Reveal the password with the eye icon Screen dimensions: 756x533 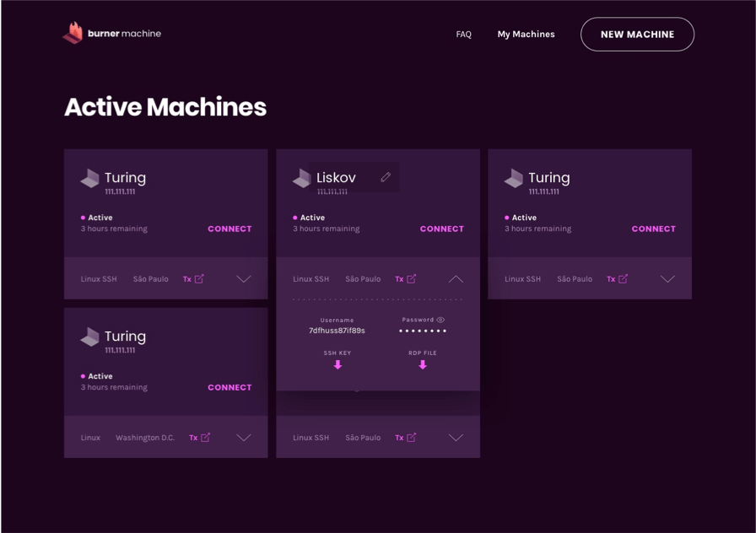click(x=440, y=320)
